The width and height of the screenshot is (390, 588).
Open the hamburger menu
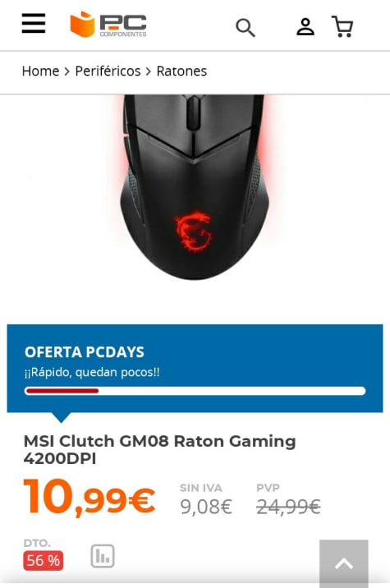[34, 23]
